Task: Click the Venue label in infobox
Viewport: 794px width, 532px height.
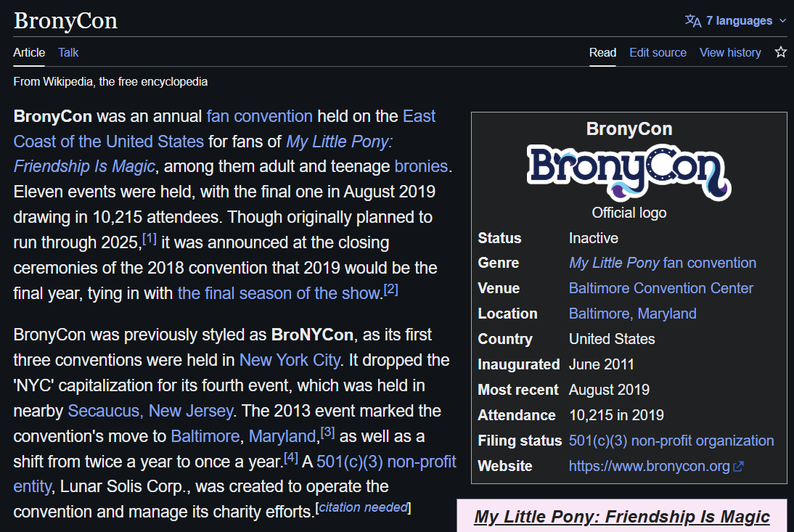Action: point(499,289)
